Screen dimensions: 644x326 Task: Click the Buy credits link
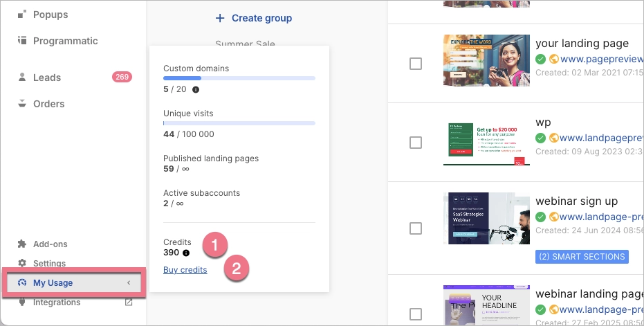185,270
